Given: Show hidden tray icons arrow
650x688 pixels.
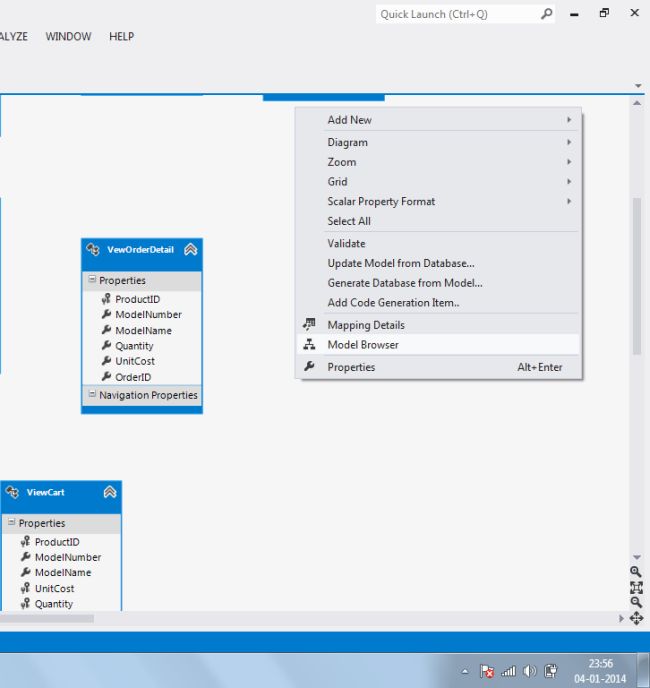Looking at the screenshot, I should click(x=465, y=671).
